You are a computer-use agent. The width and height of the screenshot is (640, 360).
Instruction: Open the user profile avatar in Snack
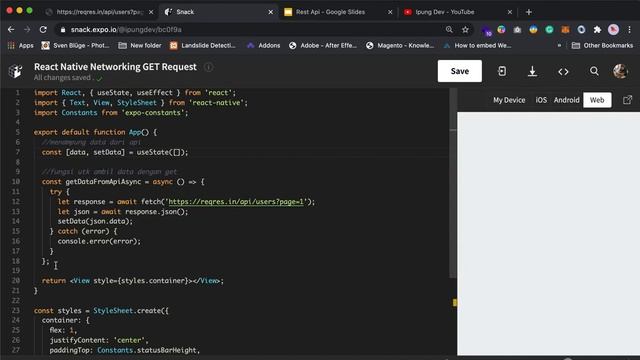click(620, 71)
